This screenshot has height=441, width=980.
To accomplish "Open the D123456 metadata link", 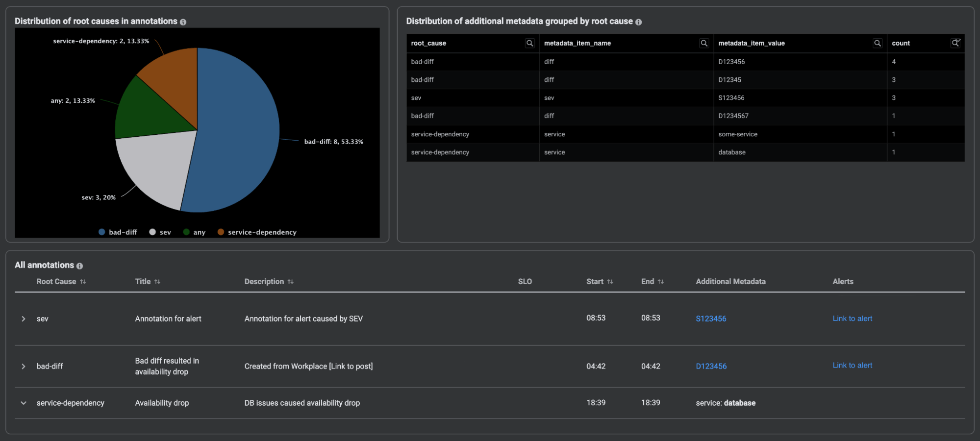I will pyautogui.click(x=711, y=366).
